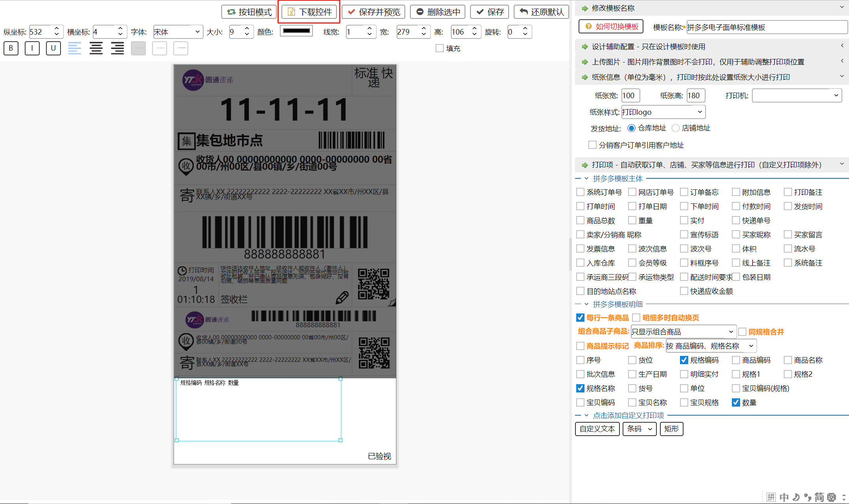This screenshot has width=849, height=504.
Task: Collapse the 点击添加自定义打印项 group
Action: click(586, 415)
